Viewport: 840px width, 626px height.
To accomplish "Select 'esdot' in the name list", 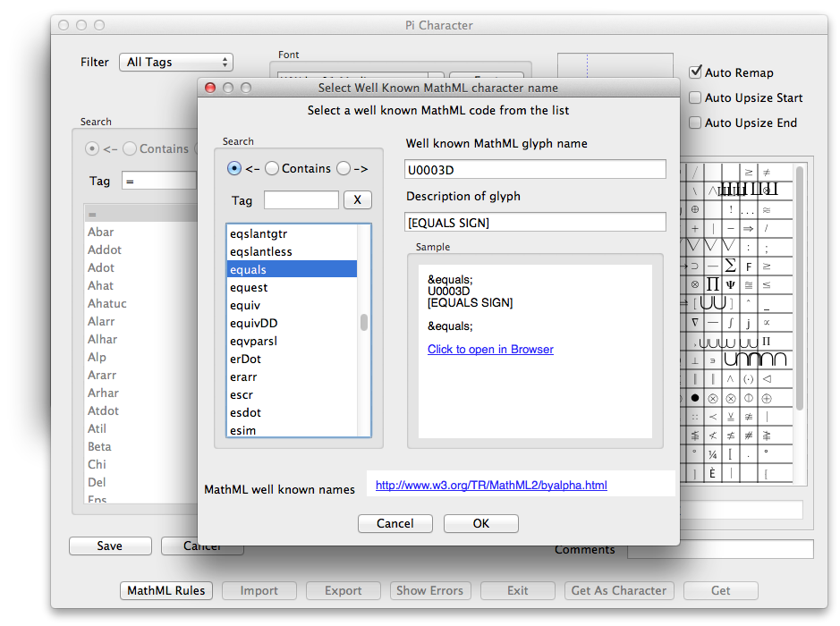I will (x=292, y=412).
